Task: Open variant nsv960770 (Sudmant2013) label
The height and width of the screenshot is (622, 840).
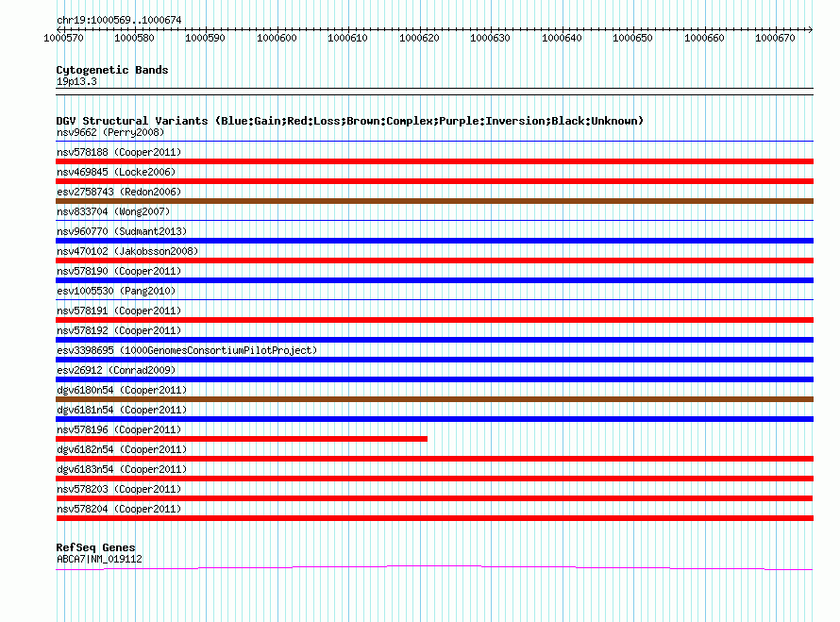Action: 122,231
